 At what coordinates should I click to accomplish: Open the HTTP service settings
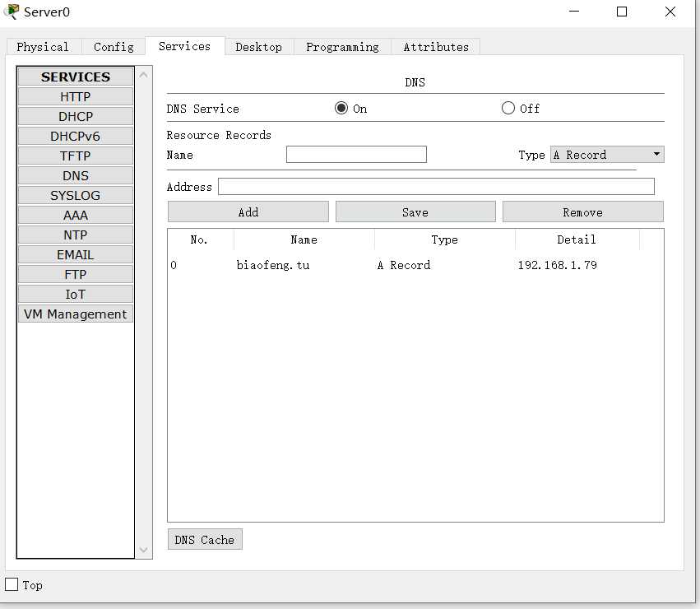76,96
